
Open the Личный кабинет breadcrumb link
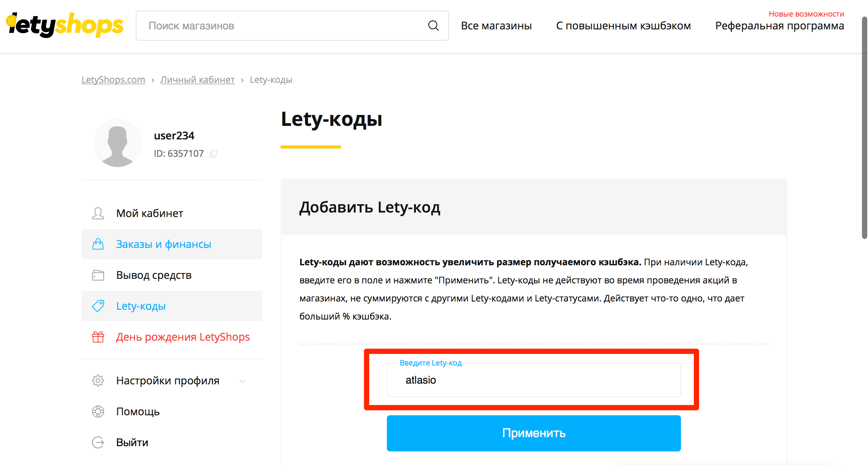pyautogui.click(x=197, y=80)
